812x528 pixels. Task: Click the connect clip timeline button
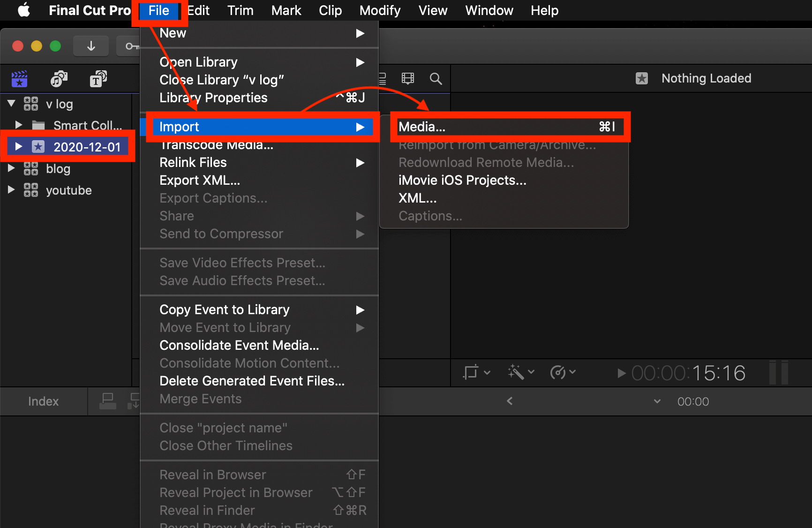108,401
